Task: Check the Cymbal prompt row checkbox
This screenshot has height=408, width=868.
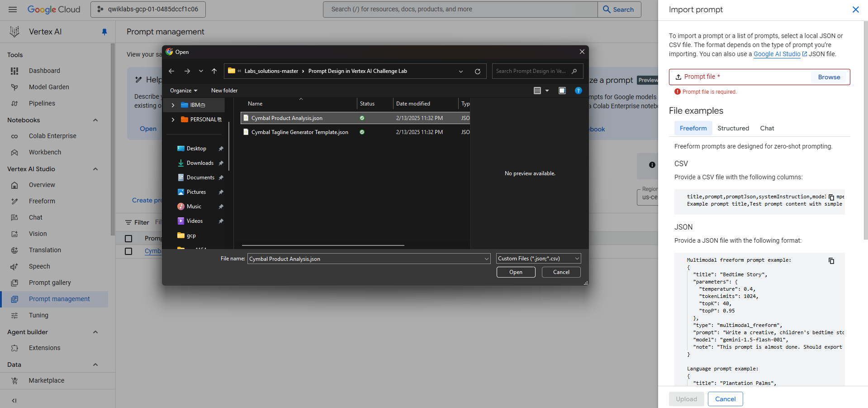Action: pos(128,251)
